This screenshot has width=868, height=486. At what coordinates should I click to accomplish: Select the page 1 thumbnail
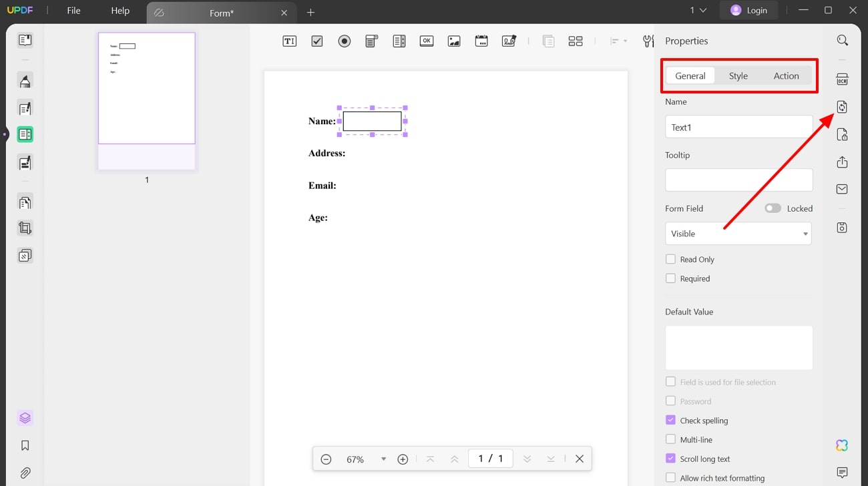tap(147, 101)
